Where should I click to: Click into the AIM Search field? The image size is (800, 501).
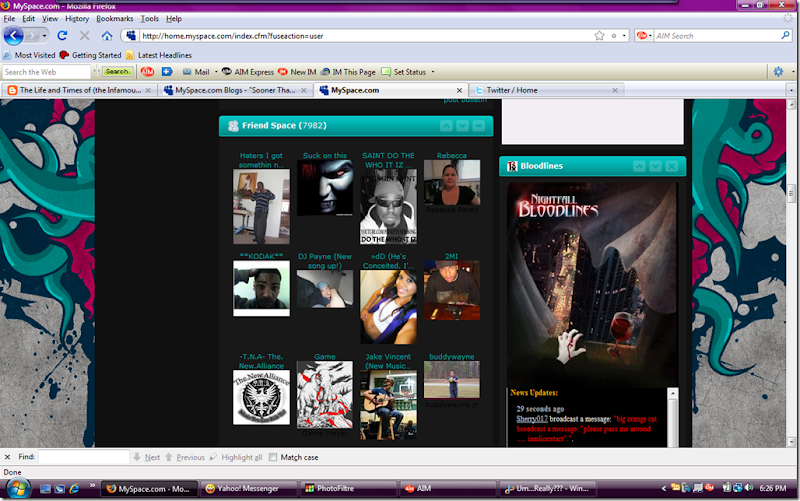tap(716, 36)
